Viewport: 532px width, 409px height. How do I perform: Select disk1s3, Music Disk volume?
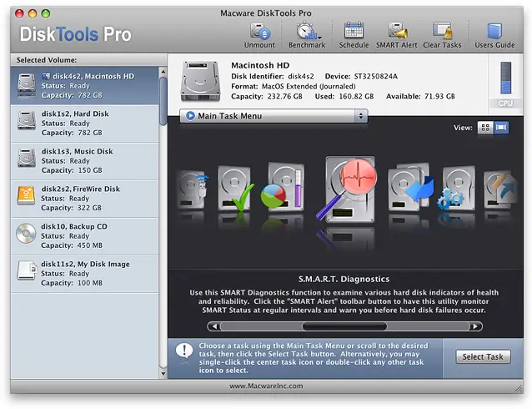pos(84,161)
